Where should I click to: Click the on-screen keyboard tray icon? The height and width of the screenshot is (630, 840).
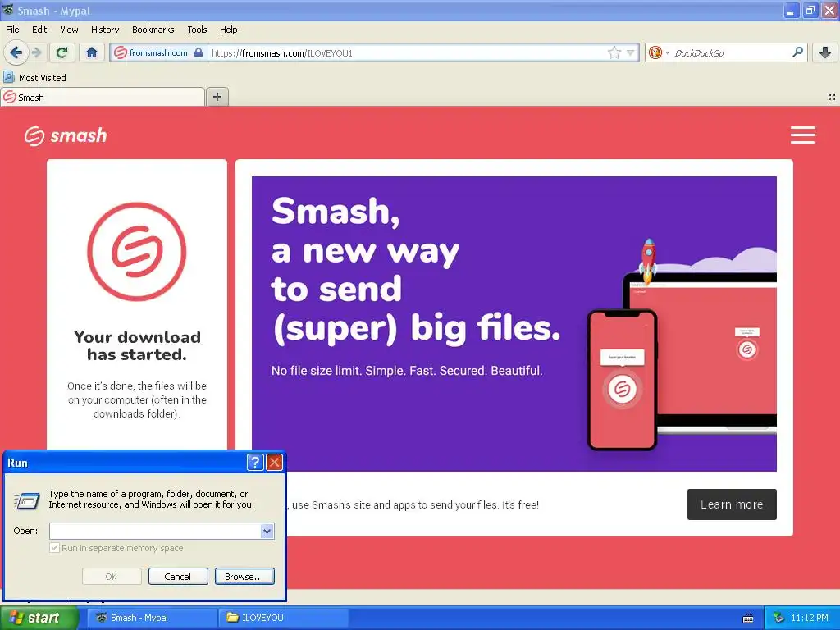tap(748, 619)
